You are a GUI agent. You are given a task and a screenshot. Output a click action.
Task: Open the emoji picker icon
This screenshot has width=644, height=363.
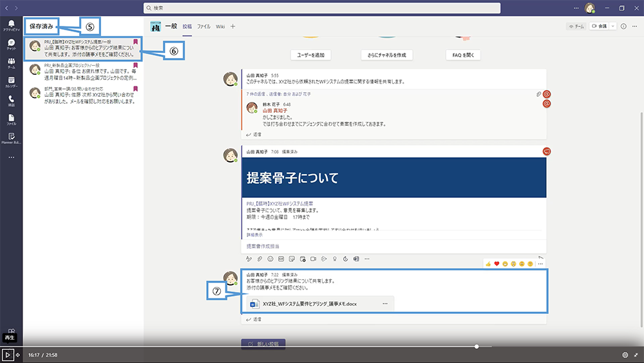[x=270, y=259]
